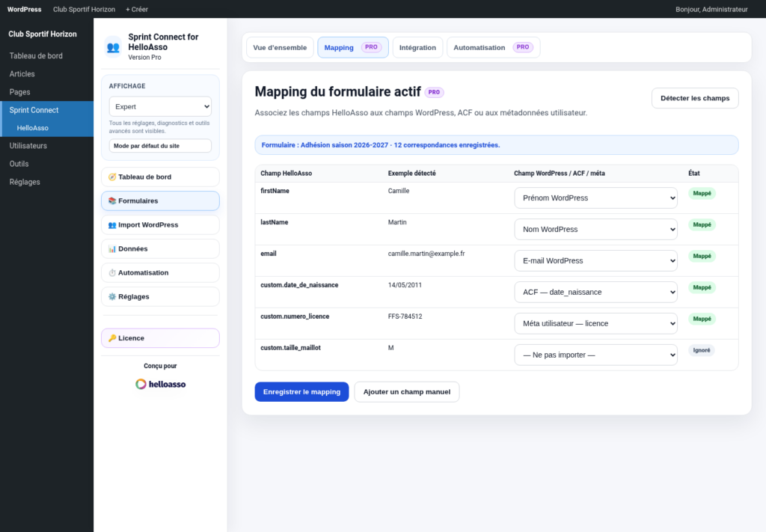
Task: Open Sprint Connect in WordPress sidebar
Action: [x=46, y=110]
